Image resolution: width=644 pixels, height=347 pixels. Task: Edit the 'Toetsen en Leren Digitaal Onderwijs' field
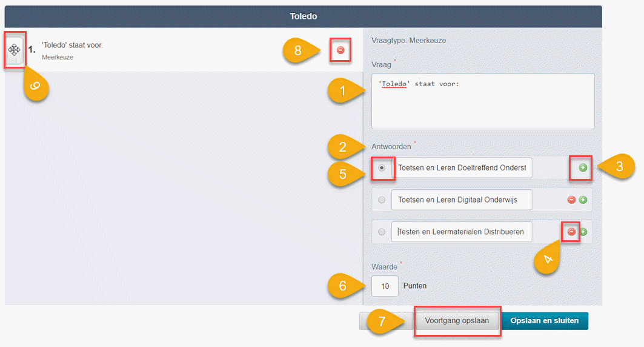462,200
